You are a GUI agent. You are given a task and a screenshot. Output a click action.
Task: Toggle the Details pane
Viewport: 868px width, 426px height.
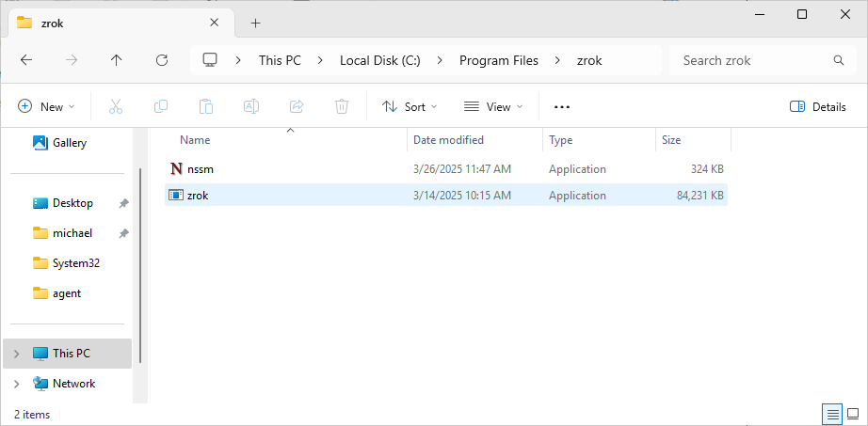coord(817,106)
